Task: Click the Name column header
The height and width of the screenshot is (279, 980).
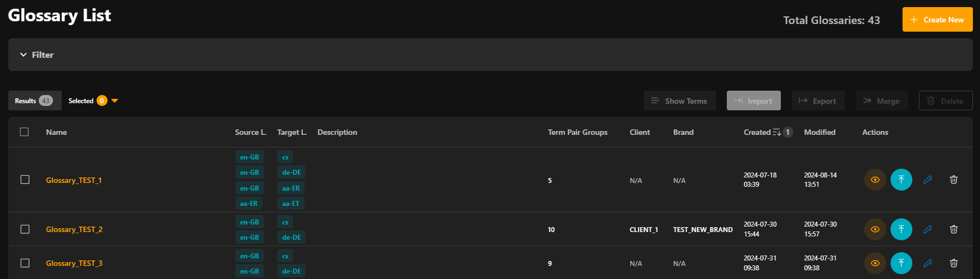Action: click(x=56, y=132)
